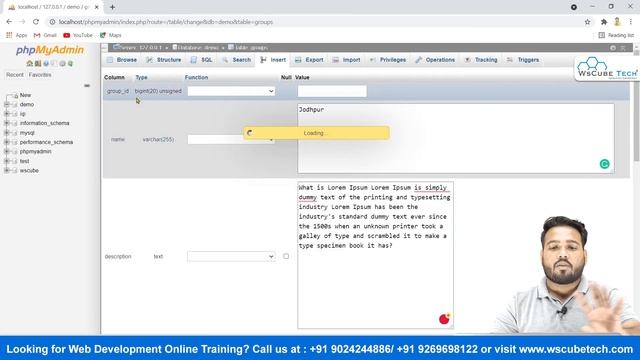640x360 pixels.
Task: Collapse all tree items icon in sidebar
Action: coord(87,86)
